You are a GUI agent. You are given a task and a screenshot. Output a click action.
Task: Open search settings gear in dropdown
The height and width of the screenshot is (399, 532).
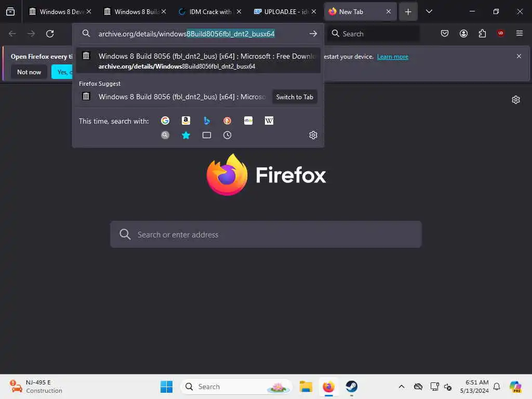(x=313, y=135)
